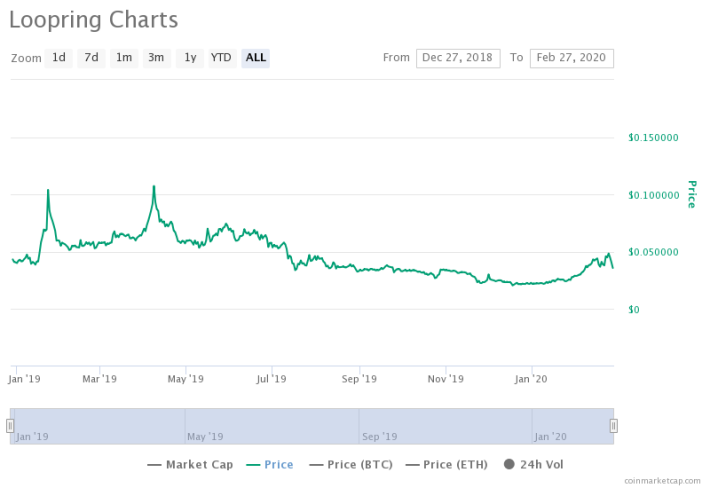Click the $0.100000 axis label
710x488 pixels.
(654, 195)
